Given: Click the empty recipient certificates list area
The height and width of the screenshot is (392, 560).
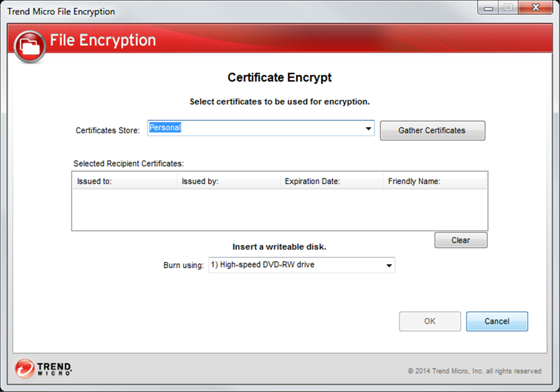Looking at the screenshot, I should (x=279, y=210).
